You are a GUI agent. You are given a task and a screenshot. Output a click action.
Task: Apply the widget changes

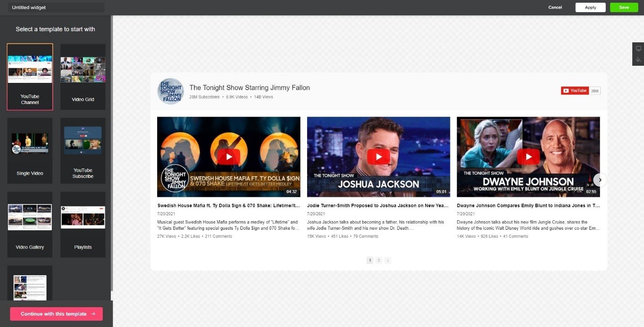pyautogui.click(x=590, y=7)
